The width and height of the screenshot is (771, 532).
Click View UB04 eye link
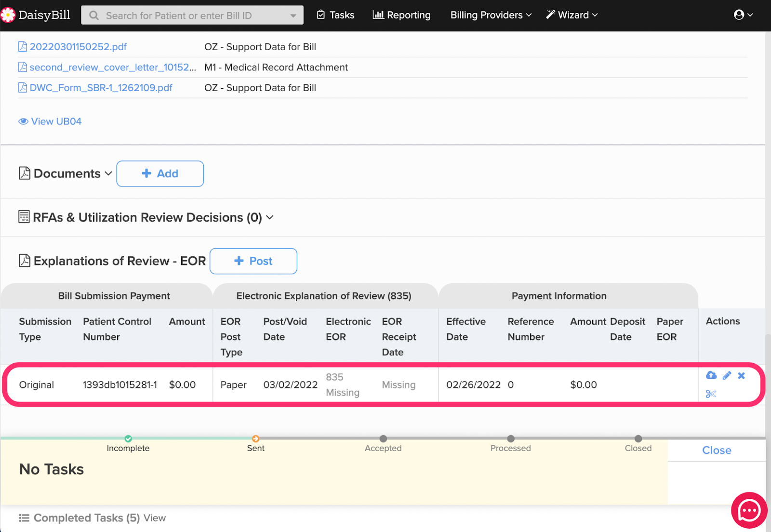click(x=50, y=121)
